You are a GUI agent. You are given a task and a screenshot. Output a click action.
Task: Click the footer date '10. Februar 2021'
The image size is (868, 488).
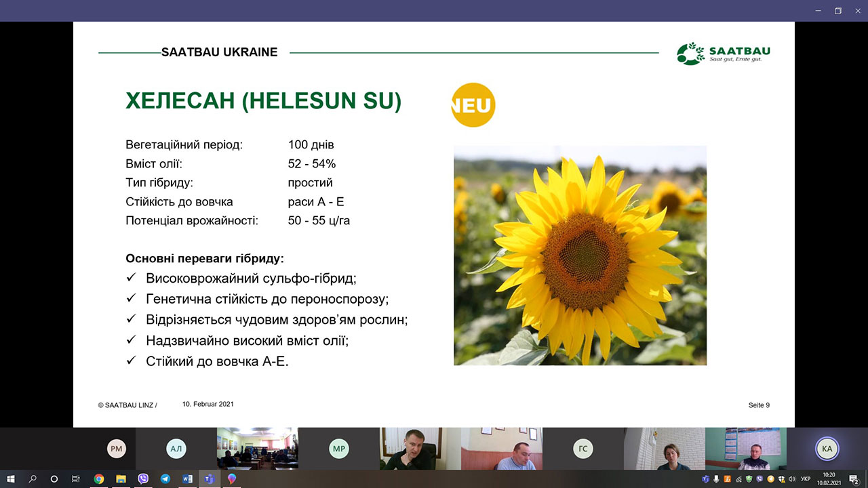(x=208, y=404)
